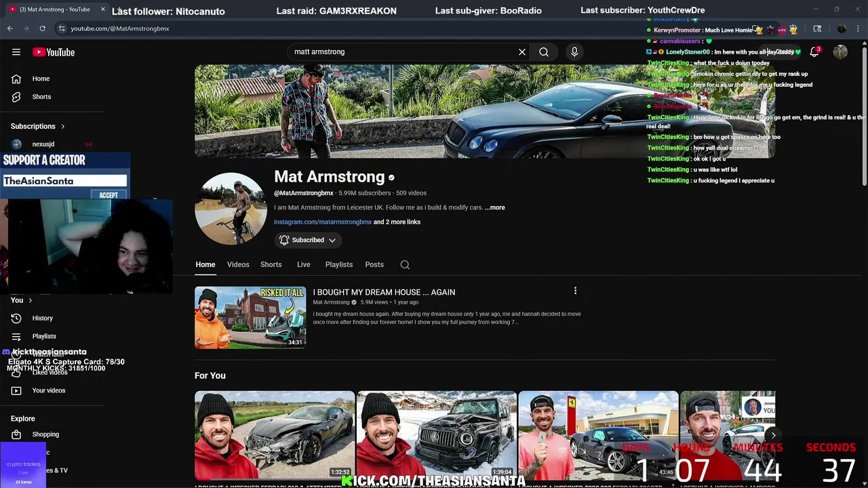The width and height of the screenshot is (868, 488).
Task: Switch to the Shorts channel tab
Action: (271, 264)
